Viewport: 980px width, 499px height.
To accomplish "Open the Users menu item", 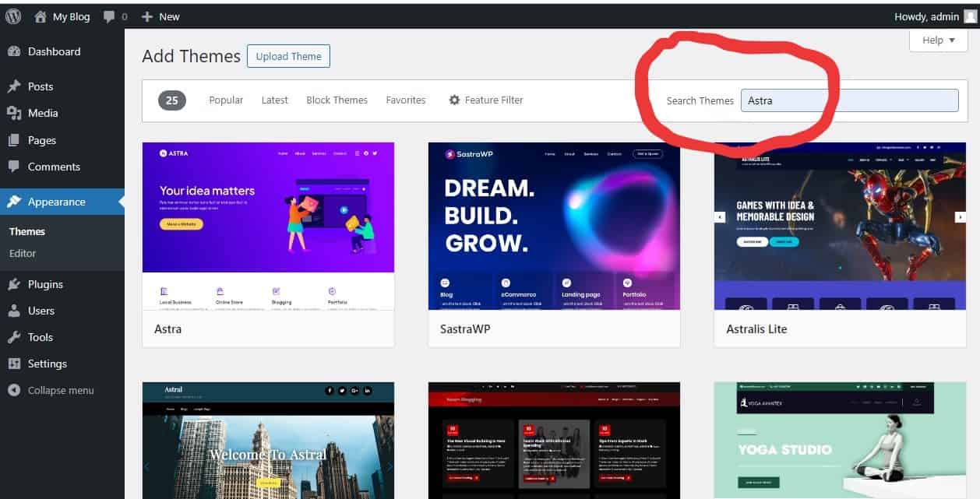I will click(62, 311).
